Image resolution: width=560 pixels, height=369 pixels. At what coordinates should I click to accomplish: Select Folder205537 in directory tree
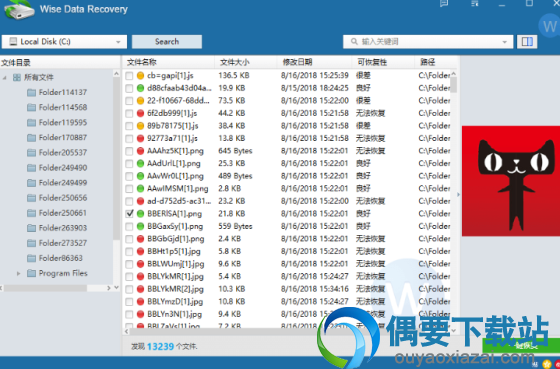coord(63,153)
